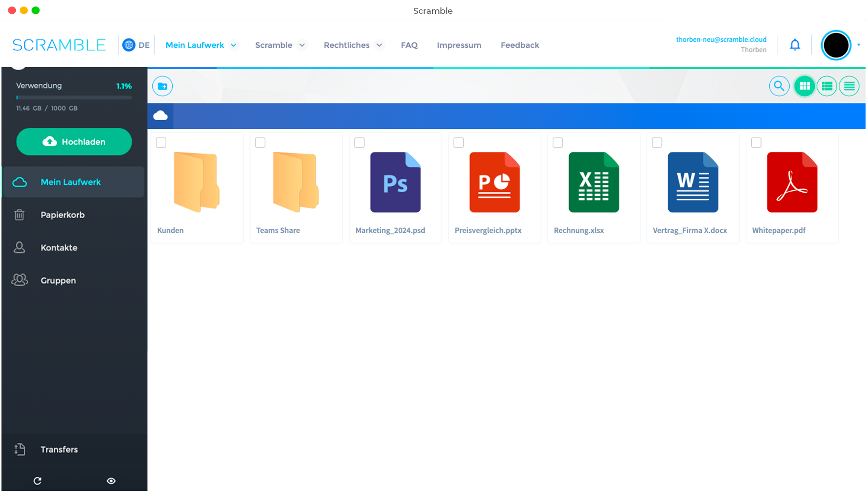The width and height of the screenshot is (868, 493).
Task: Open the Preisvergleich.pptx PowerPoint icon
Action: coord(495,182)
